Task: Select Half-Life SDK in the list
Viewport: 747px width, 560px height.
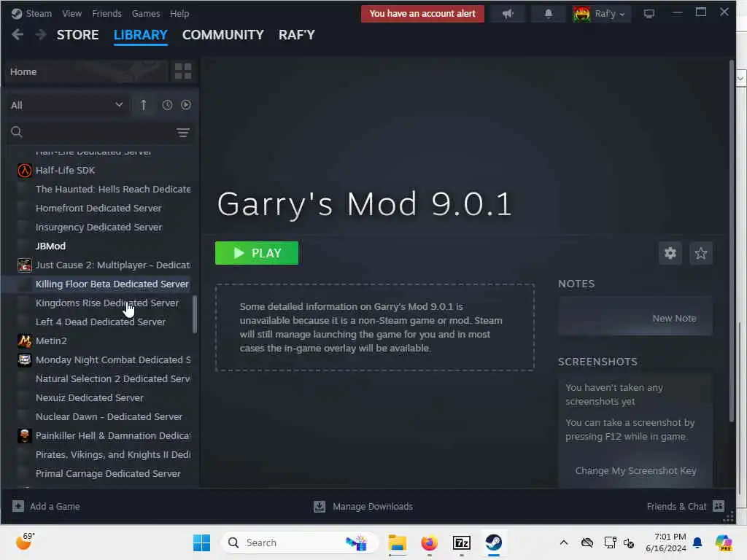Action: (x=65, y=170)
